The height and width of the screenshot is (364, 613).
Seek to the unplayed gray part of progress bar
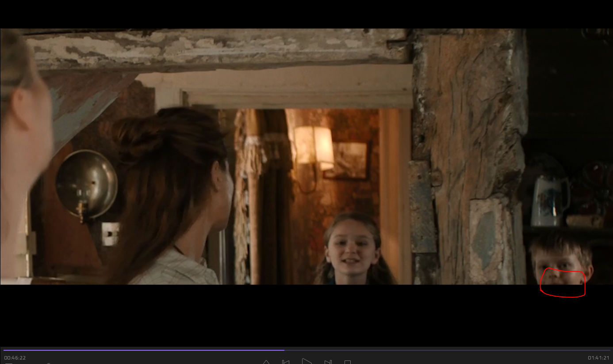[x=442, y=350]
